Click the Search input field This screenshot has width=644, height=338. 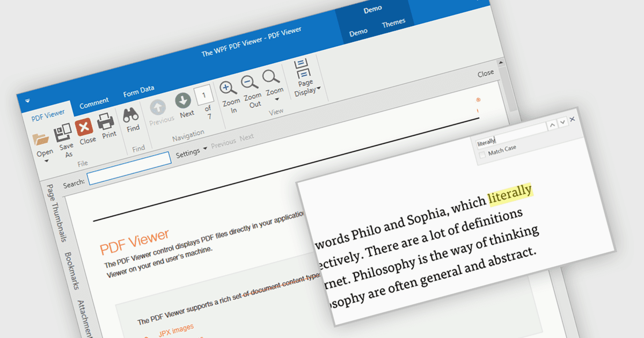click(x=129, y=168)
